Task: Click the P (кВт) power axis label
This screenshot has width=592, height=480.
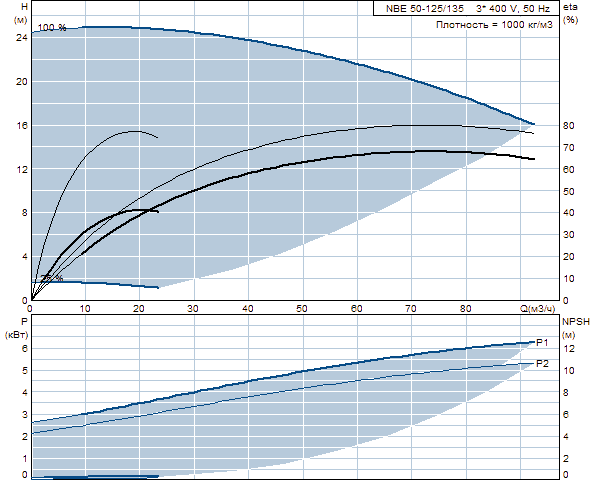Action: (17, 328)
